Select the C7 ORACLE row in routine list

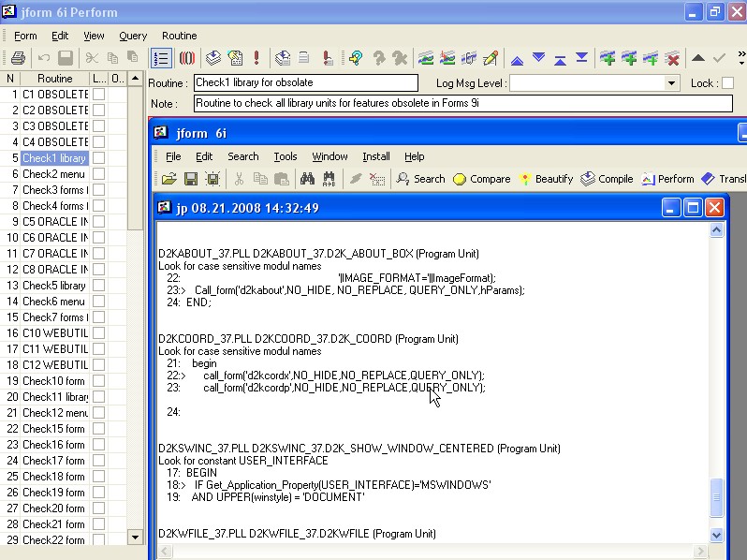55,254
